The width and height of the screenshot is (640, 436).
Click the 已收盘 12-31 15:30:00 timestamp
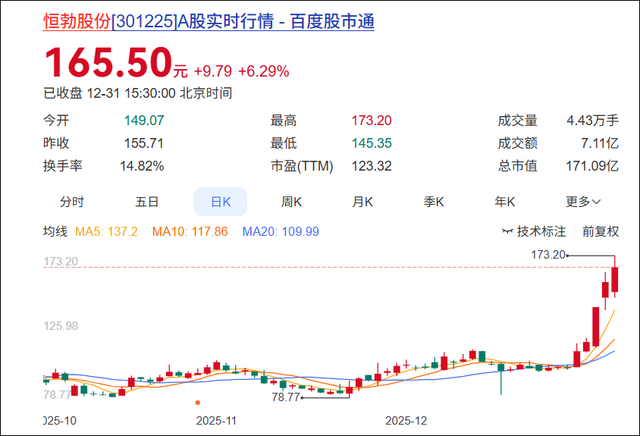tap(138, 93)
